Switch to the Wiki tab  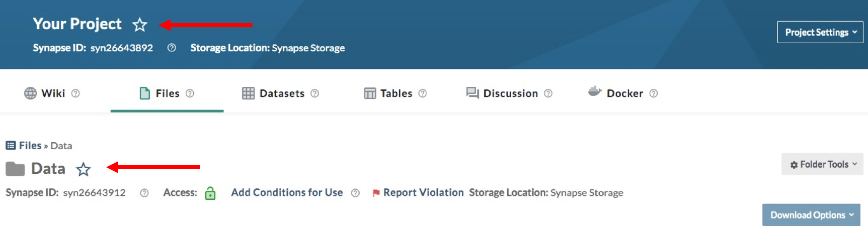52,93
